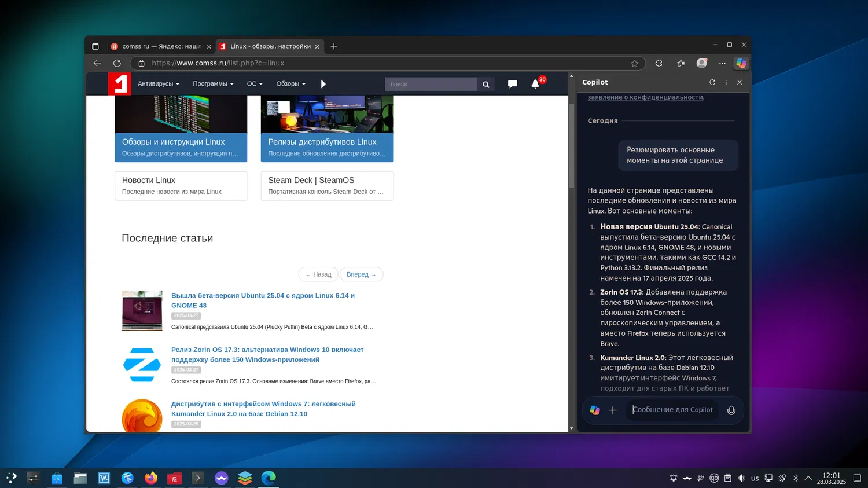The width and height of the screenshot is (868, 488).
Task: Refresh the Copilot pane
Action: point(712,82)
